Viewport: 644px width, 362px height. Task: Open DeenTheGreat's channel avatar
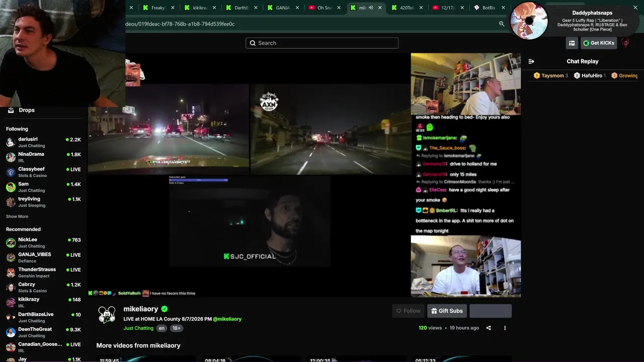11,332
